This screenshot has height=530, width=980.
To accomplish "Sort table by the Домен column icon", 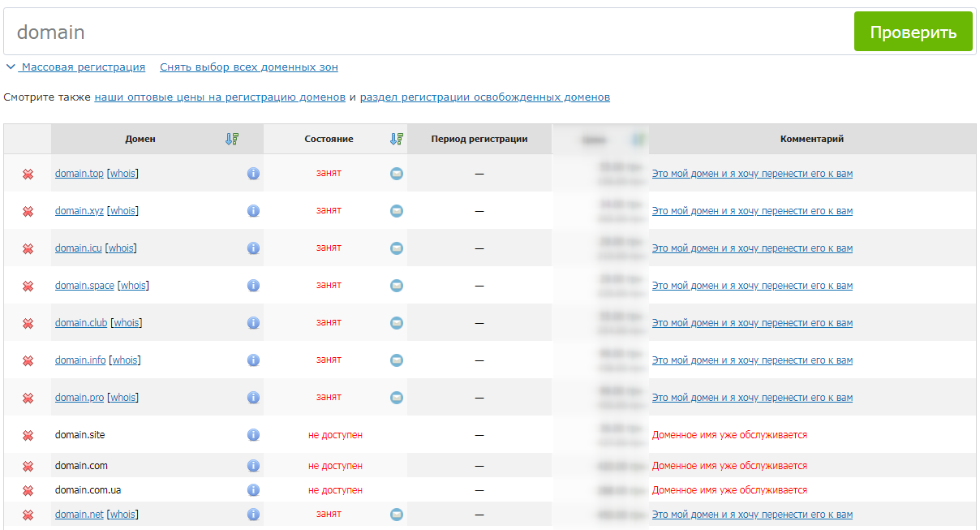I will 232,139.
